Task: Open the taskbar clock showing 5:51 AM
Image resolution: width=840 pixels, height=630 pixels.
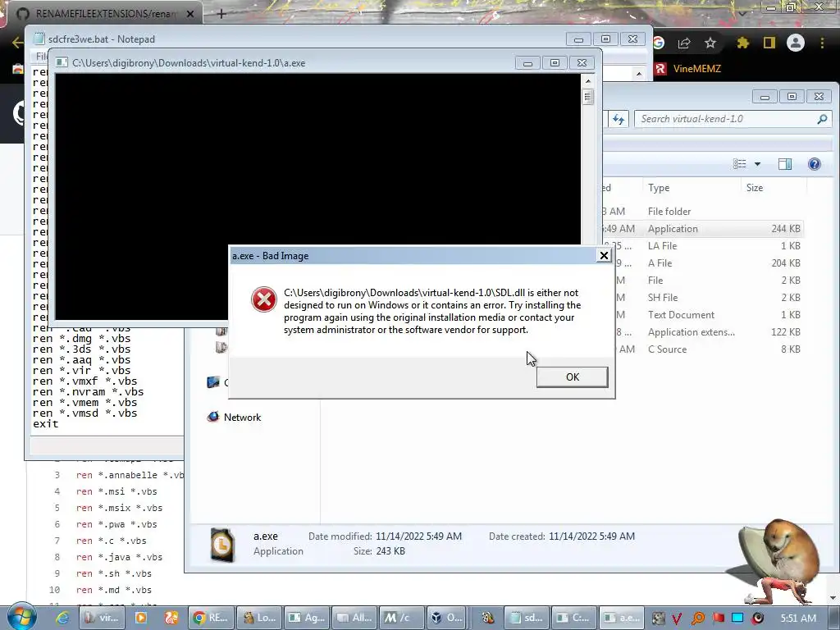Action: point(798,619)
